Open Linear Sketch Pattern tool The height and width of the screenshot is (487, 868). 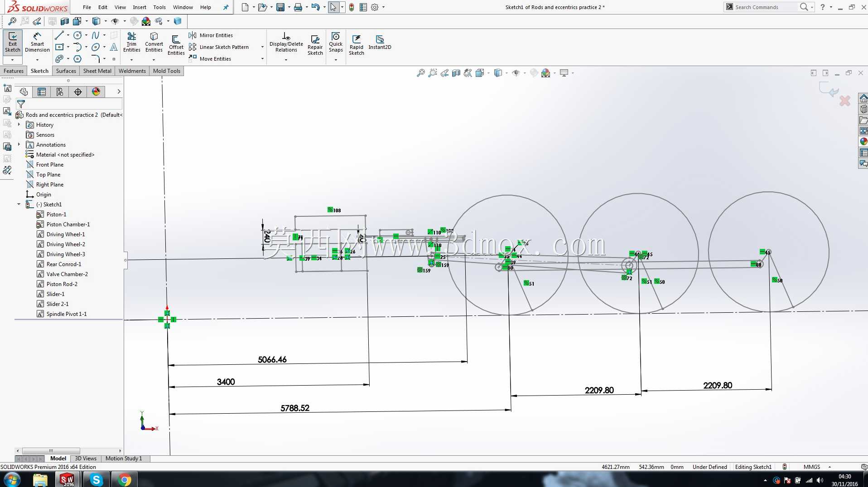pyautogui.click(x=219, y=47)
